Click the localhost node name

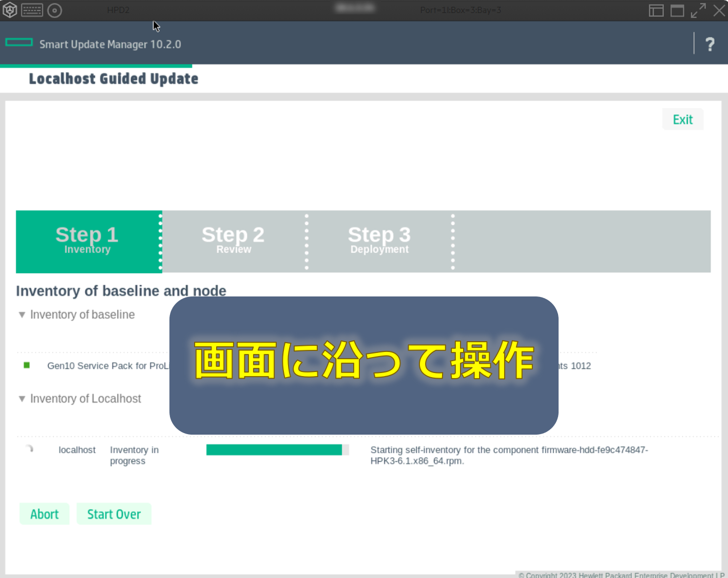pos(77,450)
